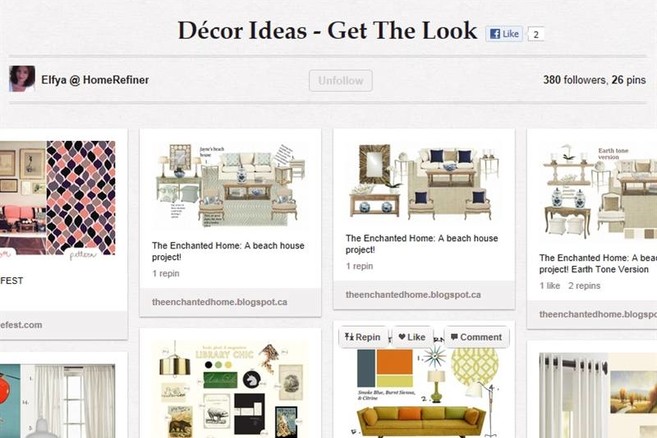This screenshot has width=657, height=438.
Task: Open the striped curtains and painting pin
Action: [x=598, y=395]
